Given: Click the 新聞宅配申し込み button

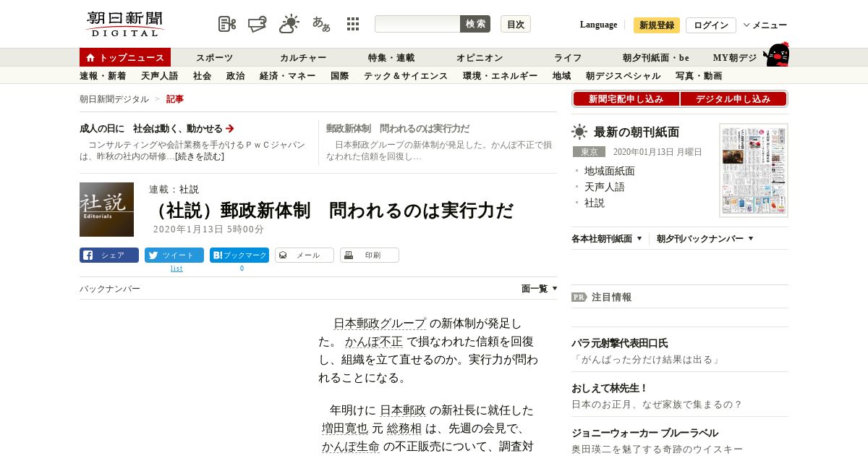Looking at the screenshot, I should [626, 98].
